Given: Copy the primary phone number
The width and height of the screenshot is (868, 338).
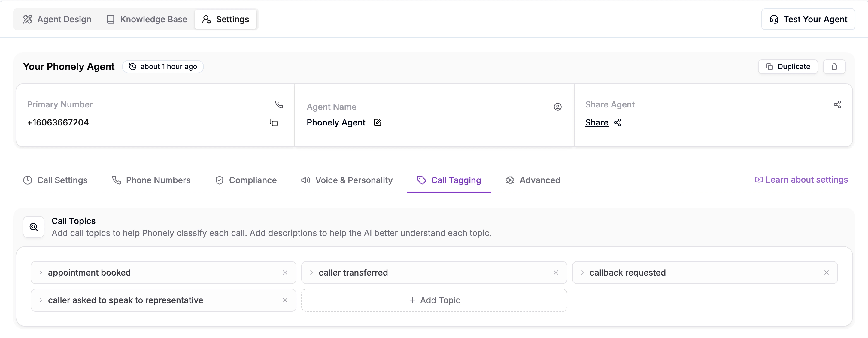Looking at the screenshot, I should coord(274,122).
